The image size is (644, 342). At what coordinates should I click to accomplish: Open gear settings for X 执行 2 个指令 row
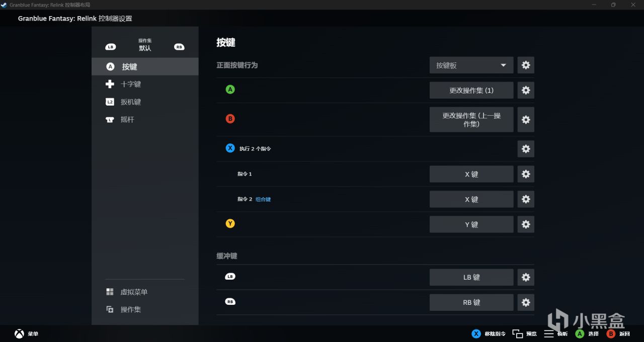526,149
